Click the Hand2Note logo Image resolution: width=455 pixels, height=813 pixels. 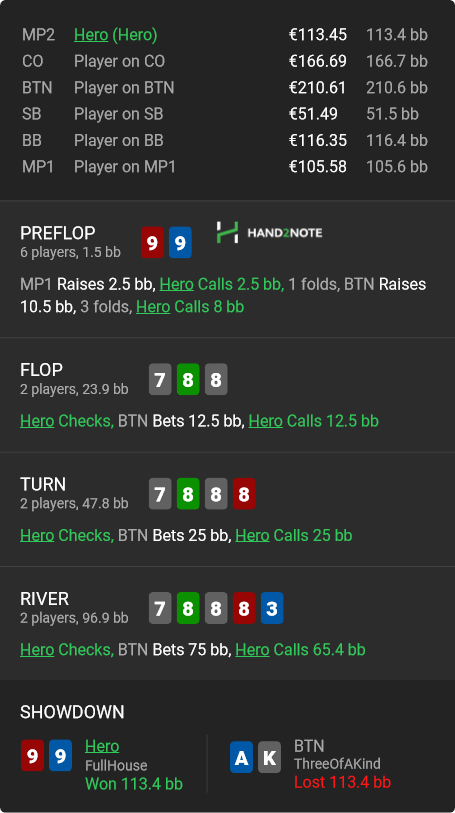click(269, 232)
